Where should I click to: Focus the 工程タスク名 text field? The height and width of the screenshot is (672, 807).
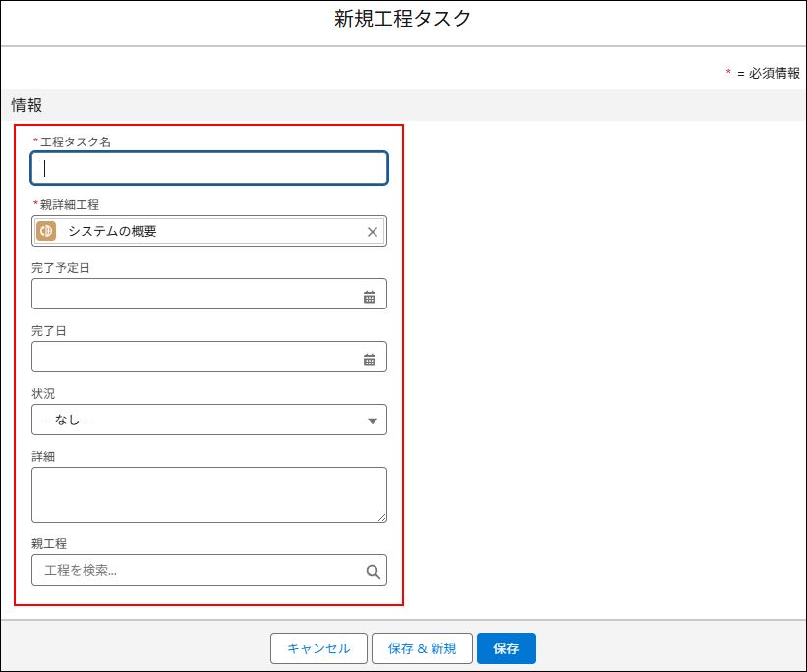(x=209, y=168)
